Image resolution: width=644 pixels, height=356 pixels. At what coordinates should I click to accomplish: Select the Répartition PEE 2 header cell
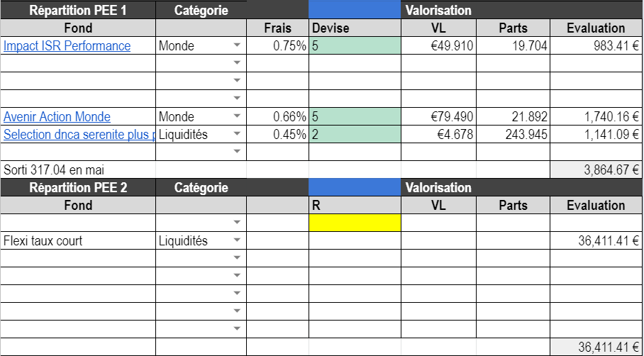pos(78,188)
